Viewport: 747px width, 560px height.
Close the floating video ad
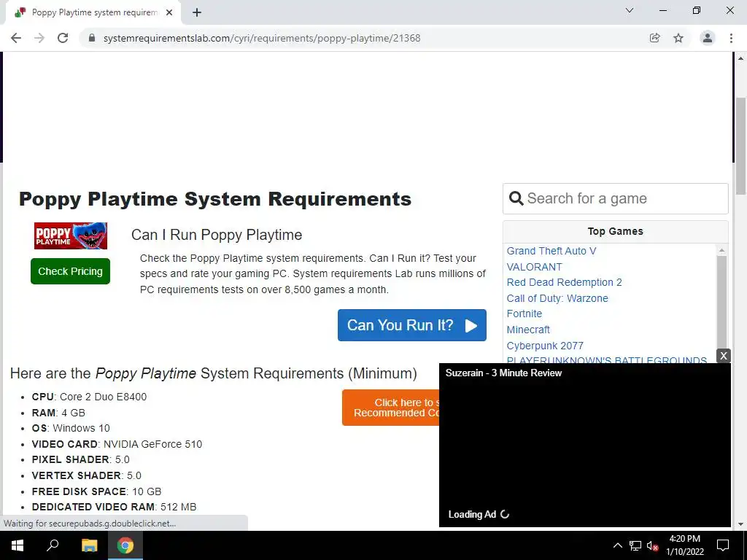tap(724, 355)
